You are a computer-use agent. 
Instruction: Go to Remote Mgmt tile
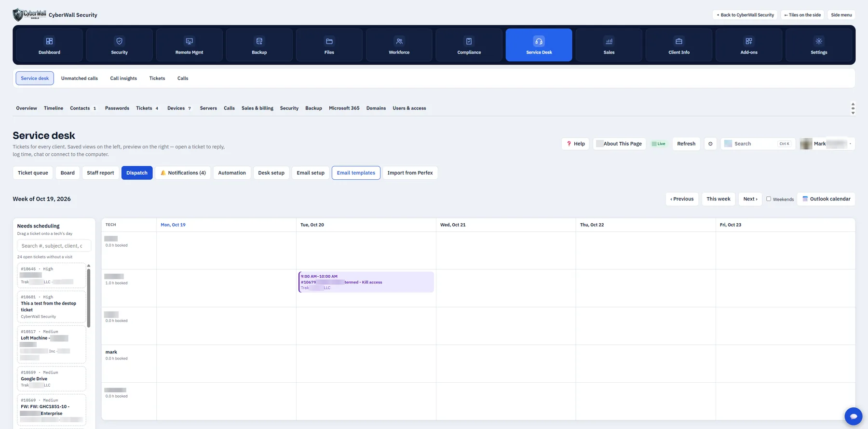(x=189, y=45)
